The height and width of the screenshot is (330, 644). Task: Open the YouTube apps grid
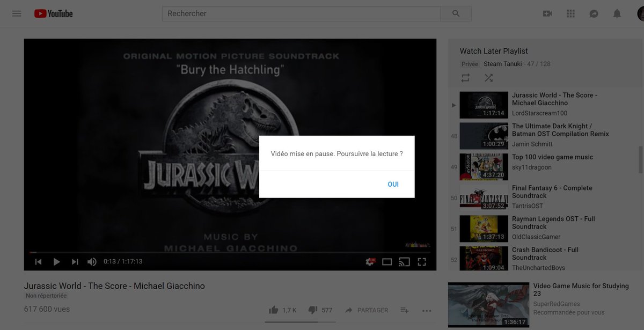[570, 13]
